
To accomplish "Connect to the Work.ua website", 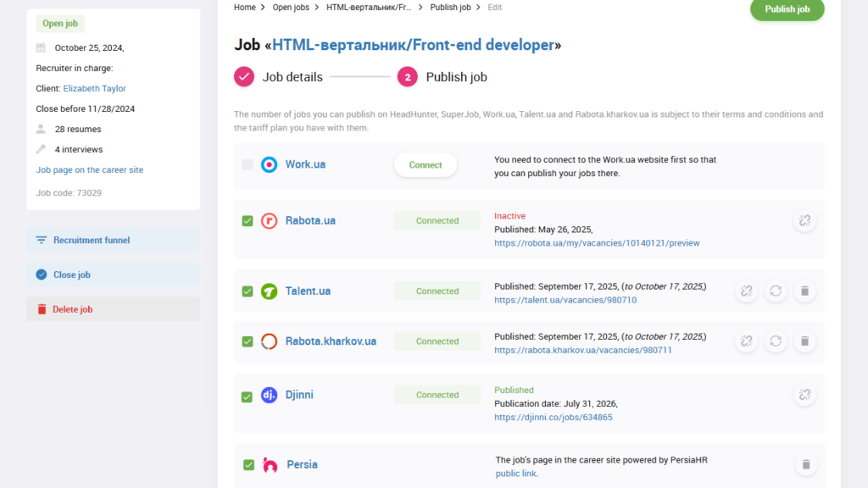I will (x=426, y=165).
